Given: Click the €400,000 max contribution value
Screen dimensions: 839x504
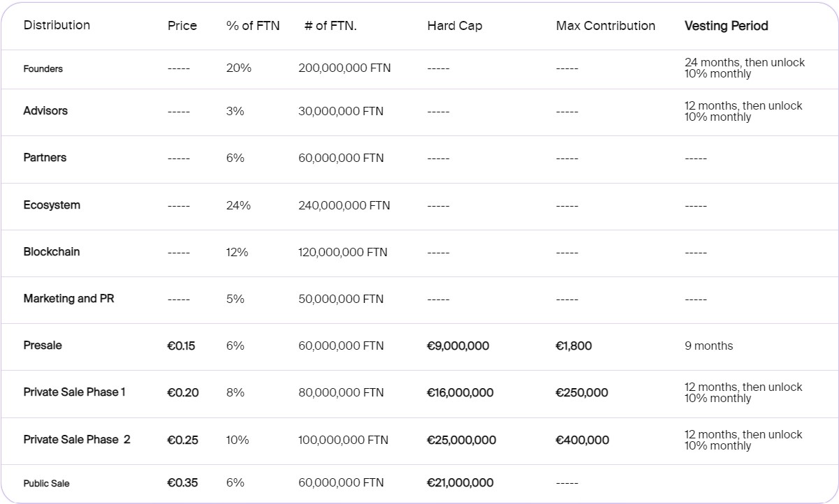Looking at the screenshot, I should point(582,440).
